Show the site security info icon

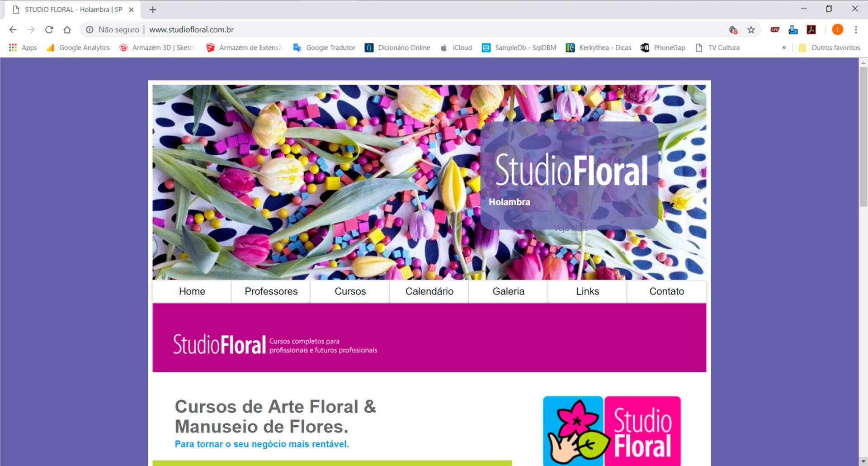(x=90, y=30)
